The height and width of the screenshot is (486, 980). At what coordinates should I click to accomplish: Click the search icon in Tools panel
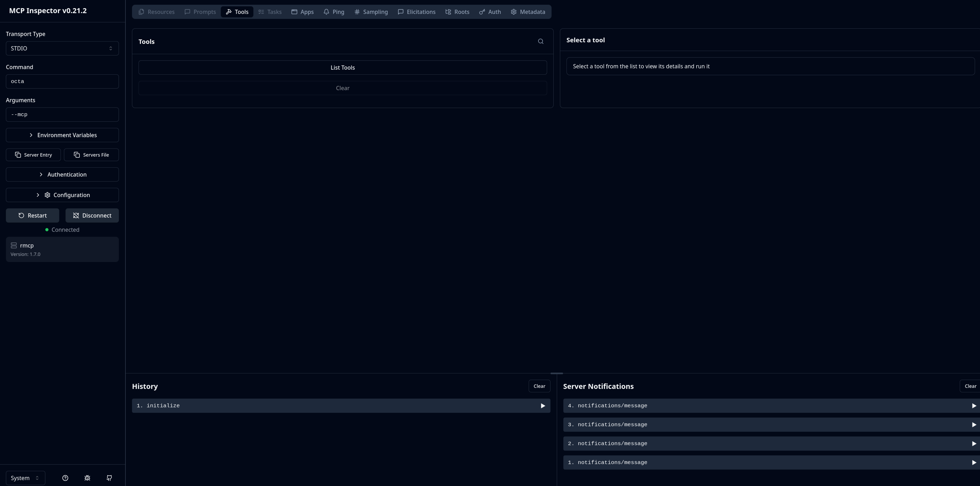click(541, 41)
